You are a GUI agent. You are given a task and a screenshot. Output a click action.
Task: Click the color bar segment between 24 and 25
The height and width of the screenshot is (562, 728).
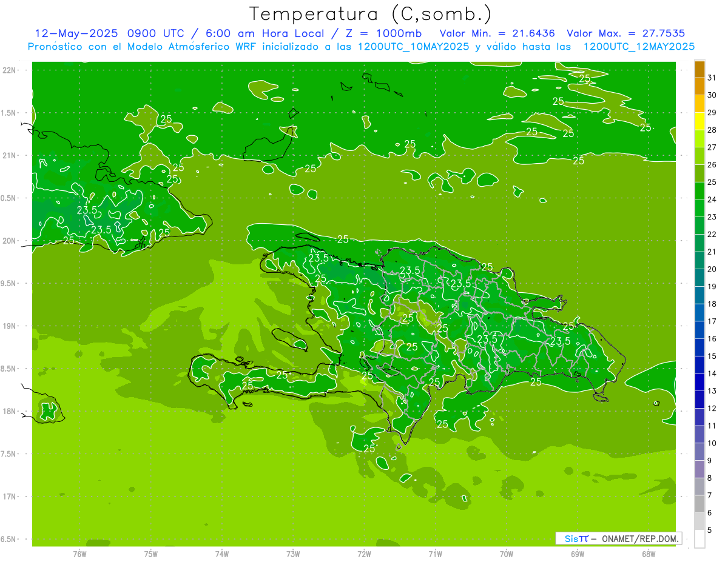tap(699, 191)
